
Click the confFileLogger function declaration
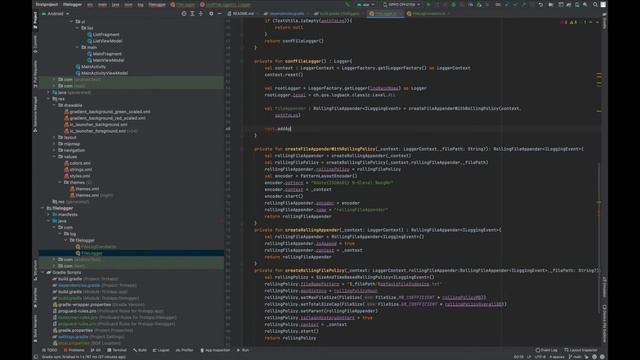[x=303, y=61]
